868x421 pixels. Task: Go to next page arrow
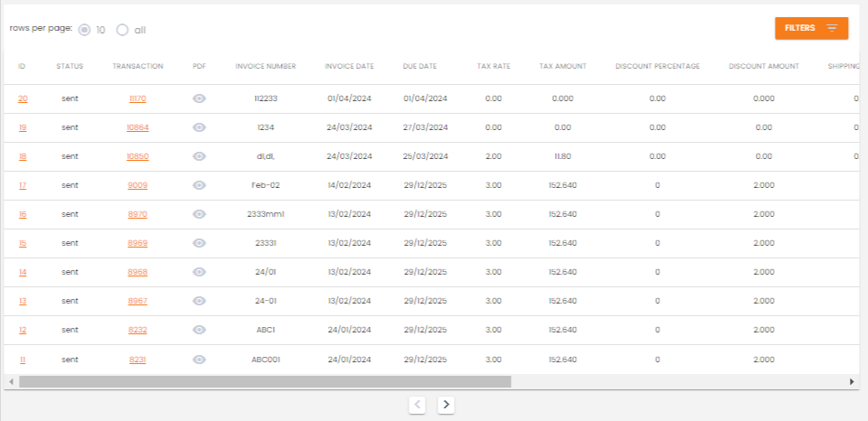point(446,405)
